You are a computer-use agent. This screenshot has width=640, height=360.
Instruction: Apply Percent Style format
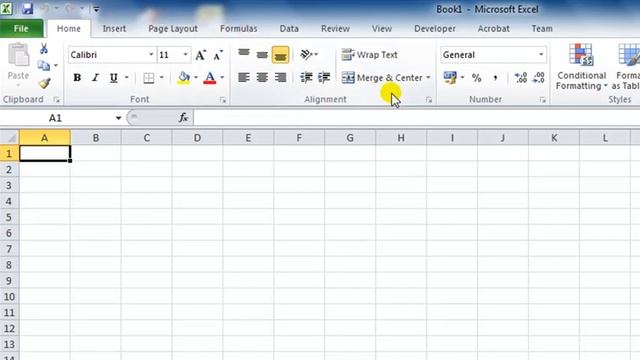click(x=476, y=78)
